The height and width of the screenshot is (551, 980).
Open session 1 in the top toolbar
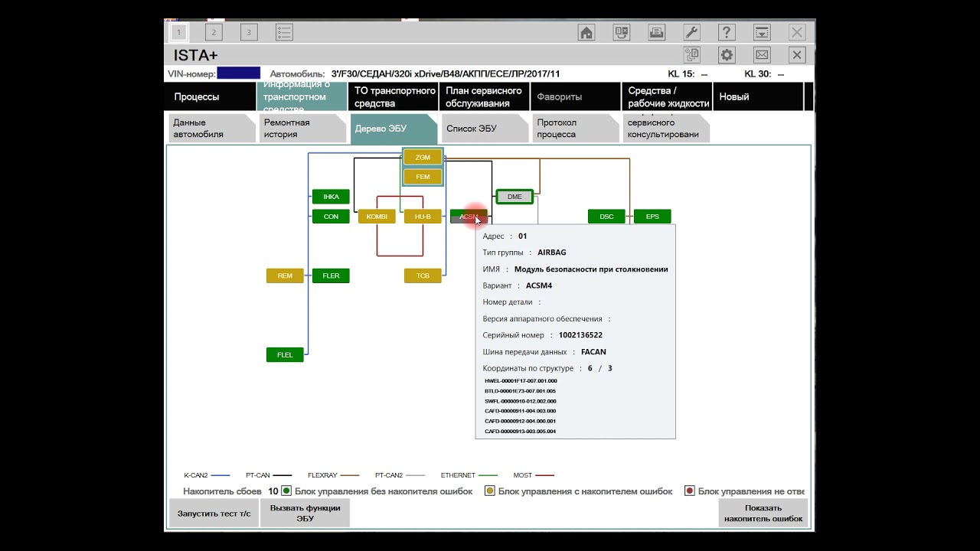point(179,32)
